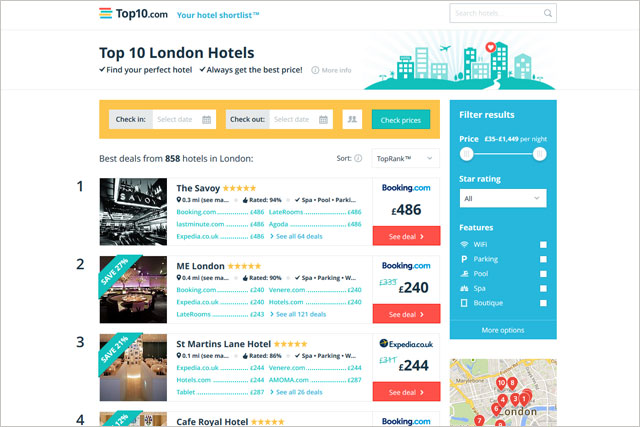This screenshot has width=640, height=427.
Task: Tick the Parking filter checkbox
Action: click(543, 259)
